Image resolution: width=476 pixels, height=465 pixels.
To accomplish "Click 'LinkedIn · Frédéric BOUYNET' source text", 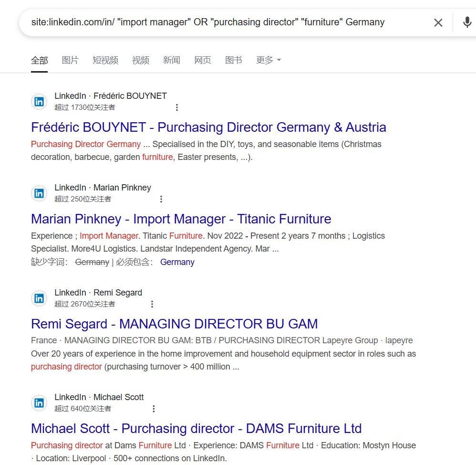I will 111,96.
